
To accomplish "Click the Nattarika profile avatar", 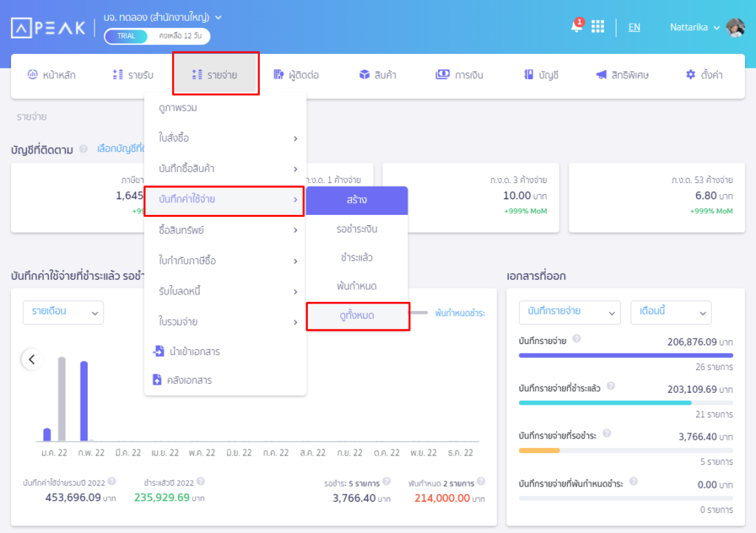I will (735, 27).
